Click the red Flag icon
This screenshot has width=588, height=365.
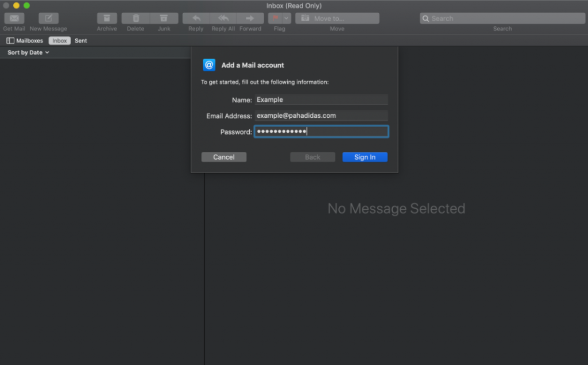275,18
